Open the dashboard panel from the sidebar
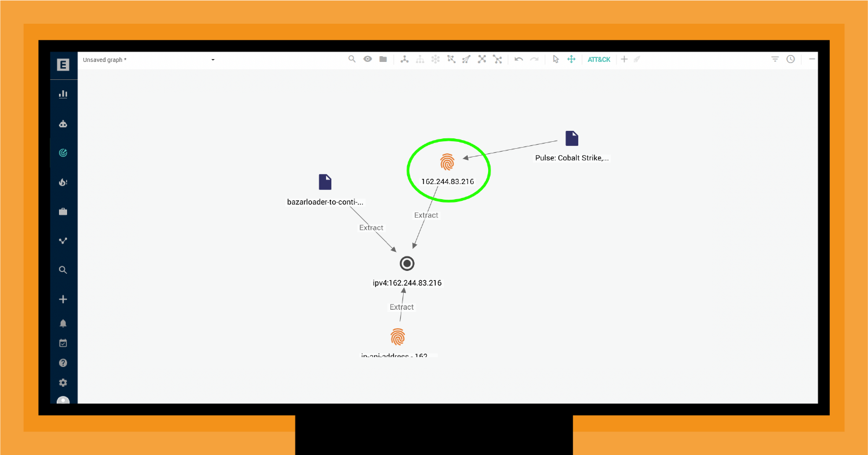This screenshot has height=455, width=868. [x=63, y=93]
